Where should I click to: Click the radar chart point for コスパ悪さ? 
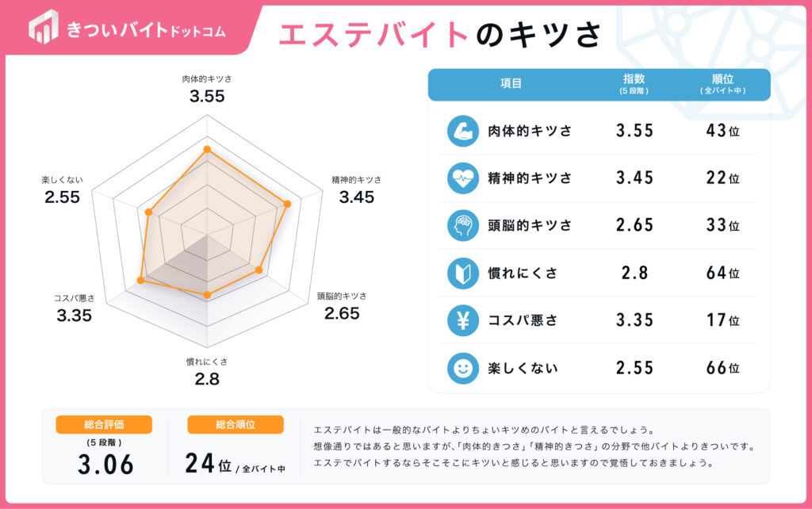140,280
